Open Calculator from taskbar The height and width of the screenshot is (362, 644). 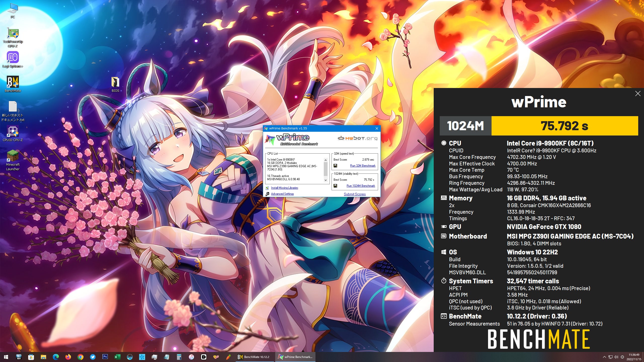point(179,357)
